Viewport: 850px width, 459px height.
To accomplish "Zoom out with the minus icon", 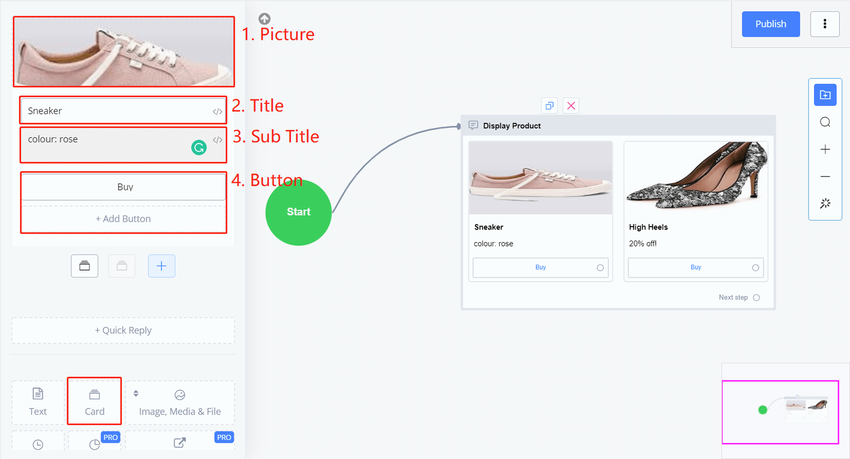I will [x=825, y=176].
